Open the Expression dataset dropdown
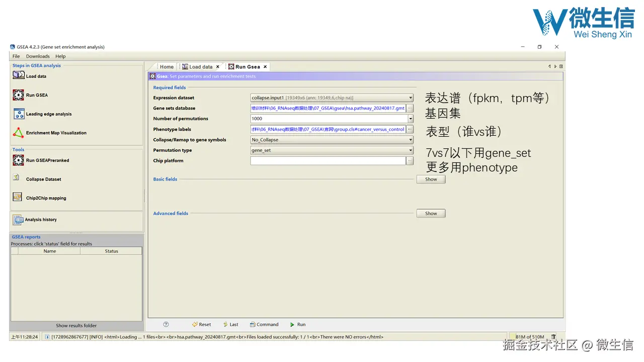The width and height of the screenshot is (644, 362). (x=411, y=98)
